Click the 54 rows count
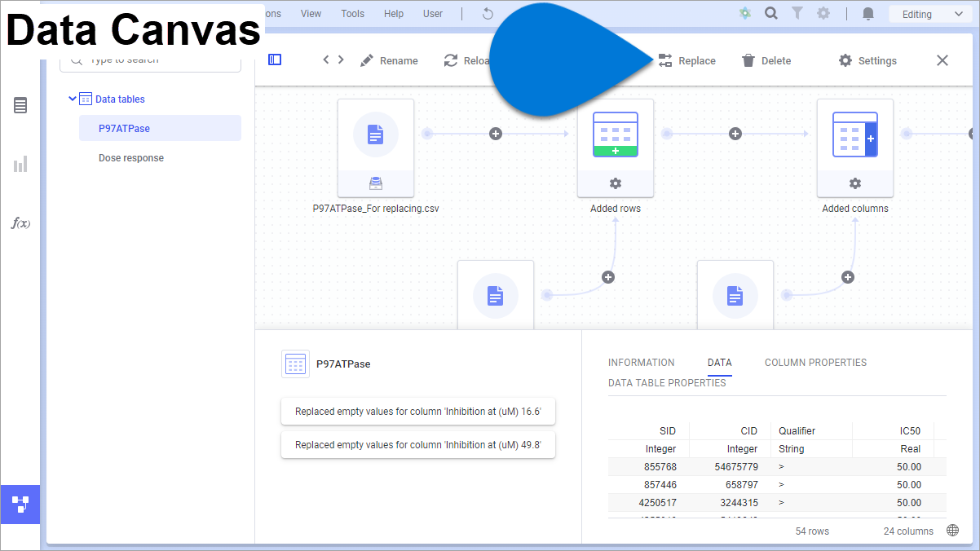The width and height of the screenshot is (980, 551). tap(812, 531)
